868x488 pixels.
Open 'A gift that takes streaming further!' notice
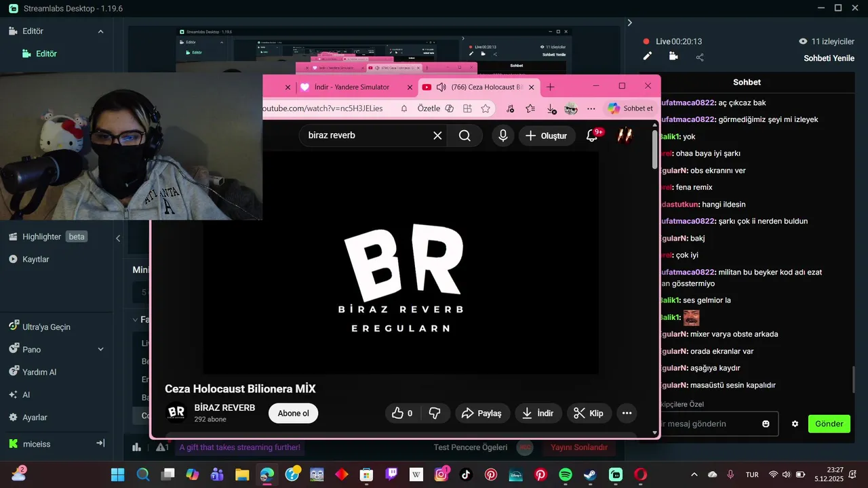pos(239,447)
